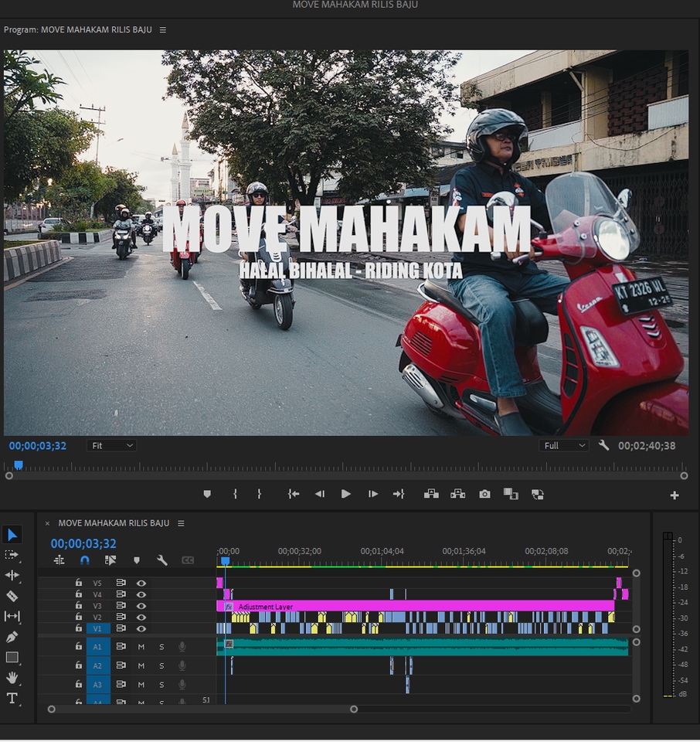700x742 pixels.
Task: Click the voice-over record mic on track A1
Action: (x=182, y=646)
